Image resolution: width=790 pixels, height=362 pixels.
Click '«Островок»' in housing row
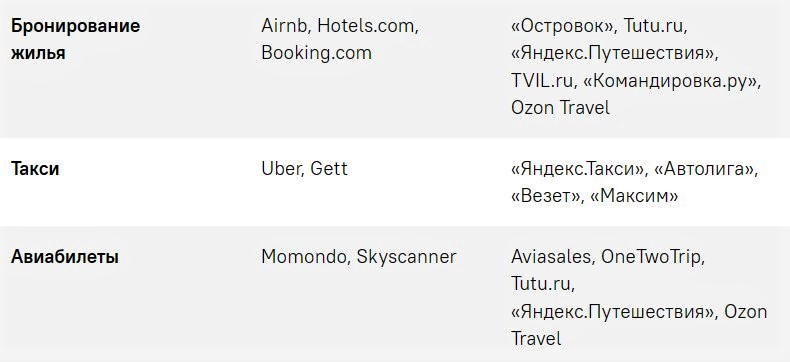[x=563, y=26]
